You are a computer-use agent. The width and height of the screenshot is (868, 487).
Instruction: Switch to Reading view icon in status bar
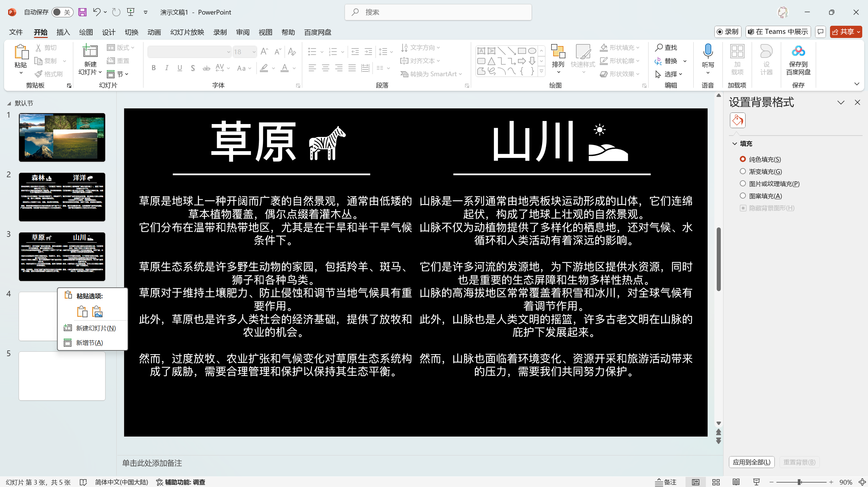736,482
